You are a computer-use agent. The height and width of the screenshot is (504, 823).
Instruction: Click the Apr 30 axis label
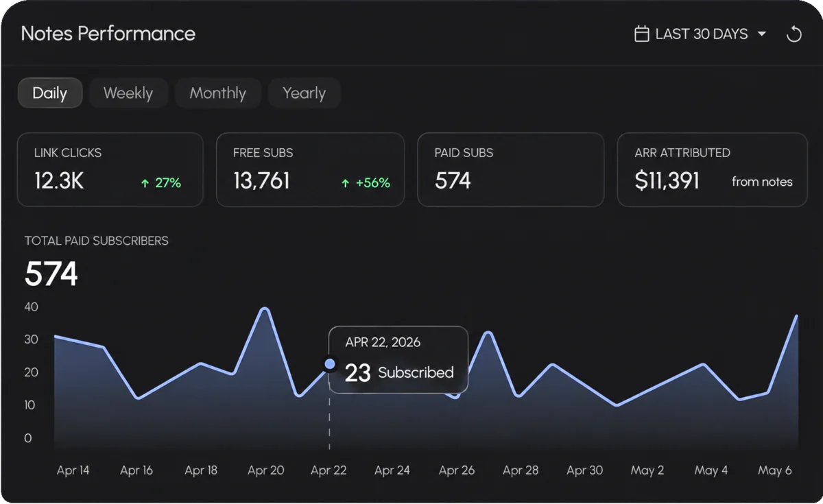585,470
